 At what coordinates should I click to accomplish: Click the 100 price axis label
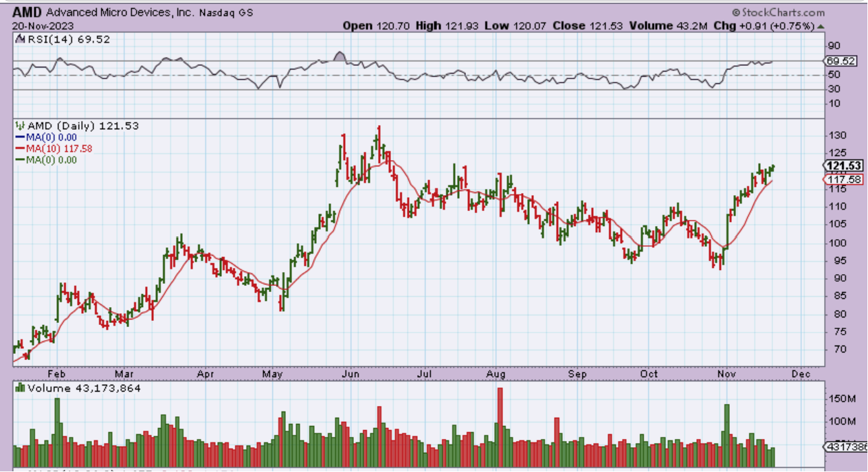pyautogui.click(x=837, y=243)
